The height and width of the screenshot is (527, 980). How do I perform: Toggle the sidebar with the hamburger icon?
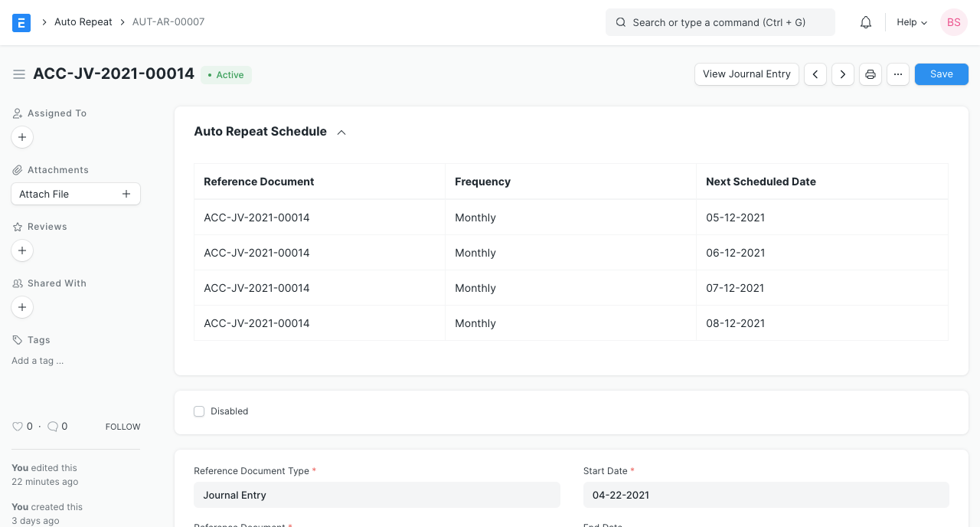click(19, 74)
